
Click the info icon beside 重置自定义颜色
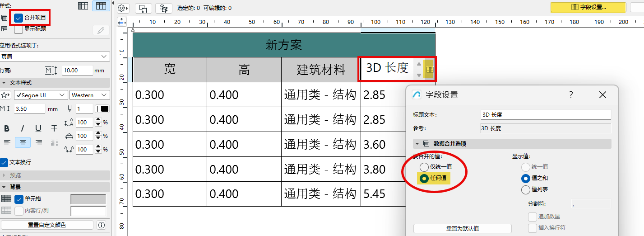pos(102,225)
